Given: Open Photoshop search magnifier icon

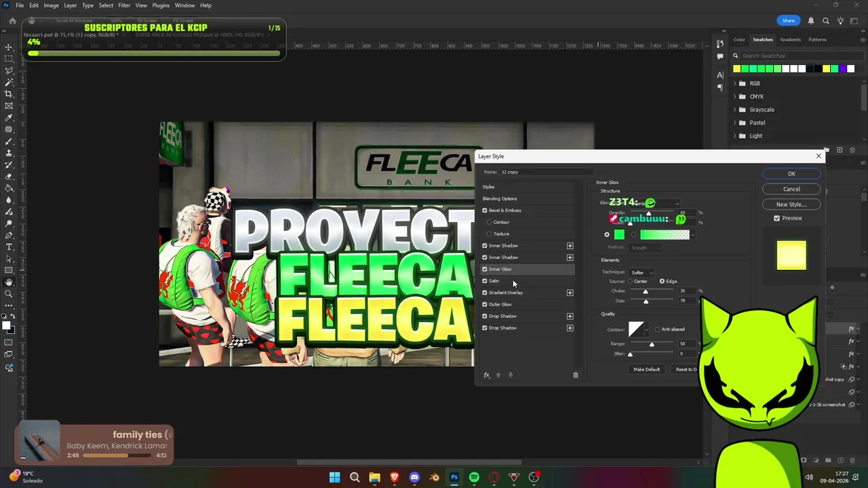Looking at the screenshot, I should click(826, 21).
